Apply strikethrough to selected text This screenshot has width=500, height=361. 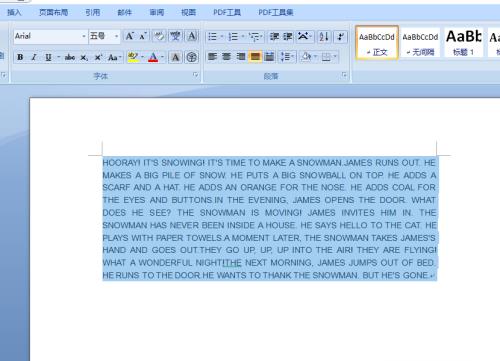(x=70, y=57)
